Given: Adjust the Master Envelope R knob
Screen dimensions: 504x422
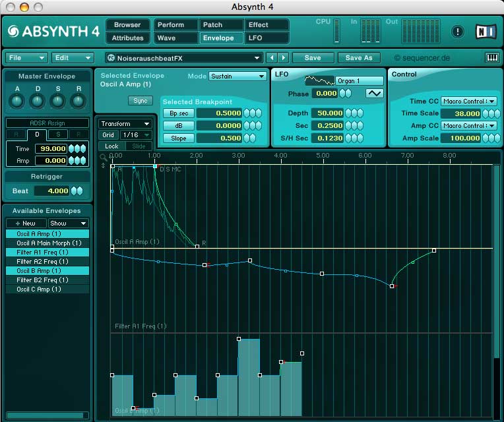Looking at the screenshot, I should click(x=78, y=102).
